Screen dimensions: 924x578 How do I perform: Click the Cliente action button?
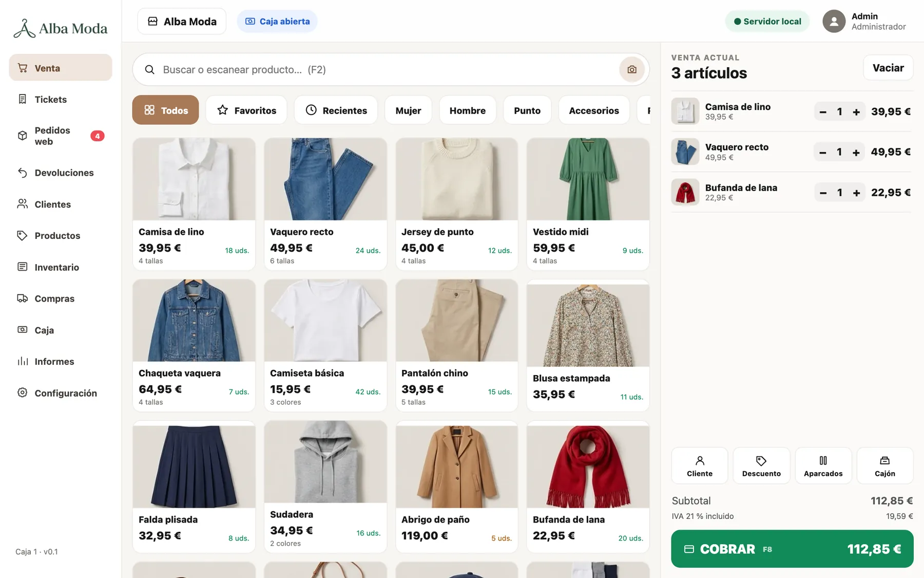pyautogui.click(x=700, y=465)
